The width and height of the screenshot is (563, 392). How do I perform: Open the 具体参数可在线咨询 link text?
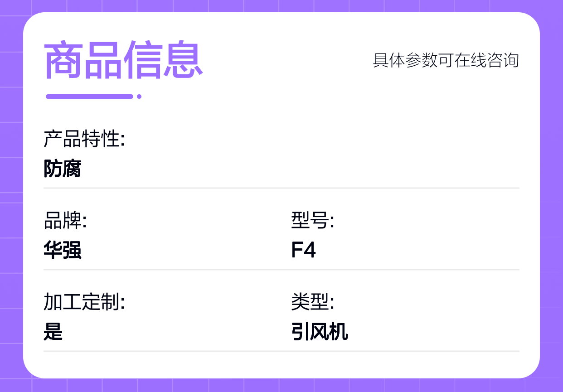click(x=446, y=60)
